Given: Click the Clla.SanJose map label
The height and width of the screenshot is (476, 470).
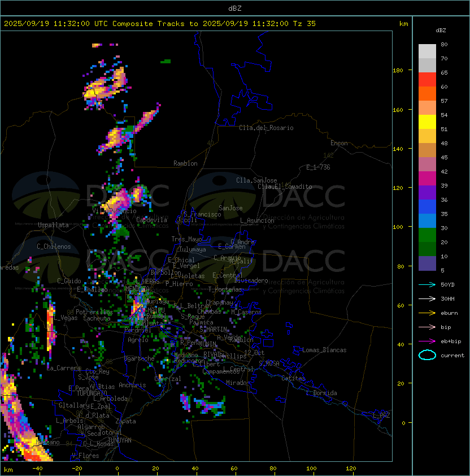Looking at the screenshot, I should click(x=256, y=180).
